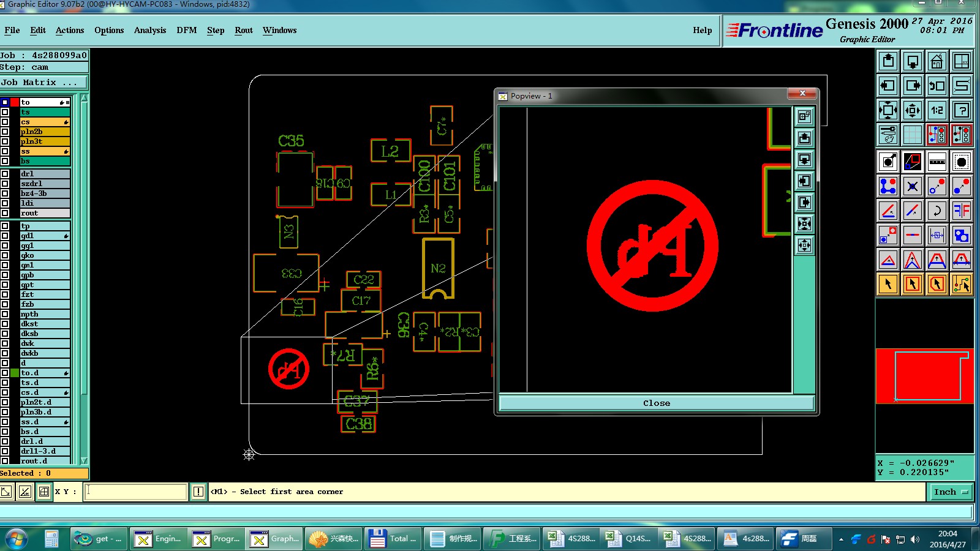The image size is (980, 551).
Task: Click the pan right arrow icon
Action: (x=913, y=86)
